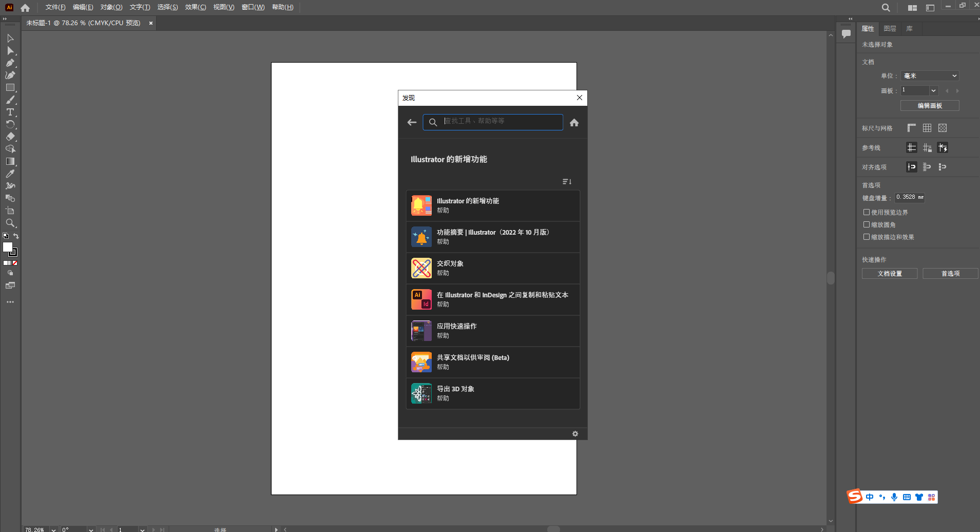Viewport: 980px width, 532px height.
Task: Switch to the 图层 tab
Action: pos(890,29)
